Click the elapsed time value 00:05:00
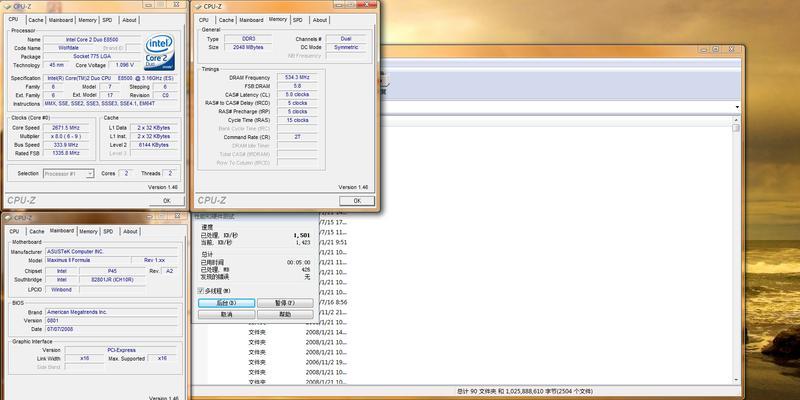Viewport: 800px width, 400px height. coord(298,262)
